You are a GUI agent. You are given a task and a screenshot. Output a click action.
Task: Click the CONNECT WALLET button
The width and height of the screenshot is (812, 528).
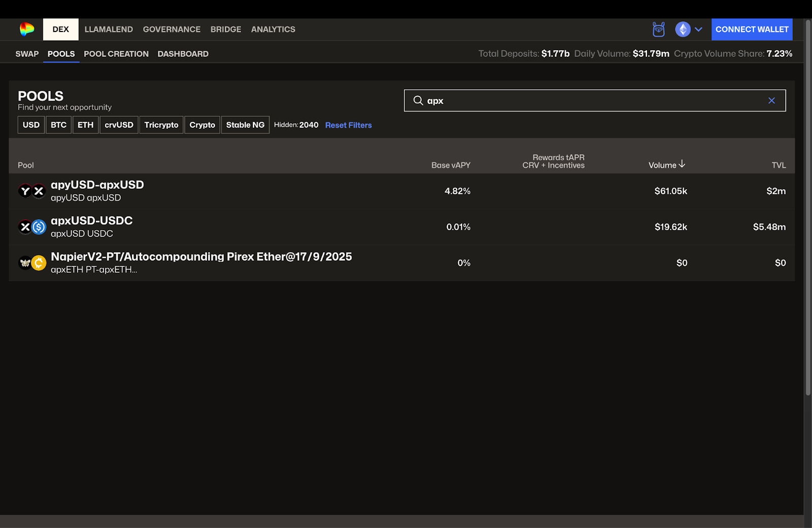(x=752, y=29)
